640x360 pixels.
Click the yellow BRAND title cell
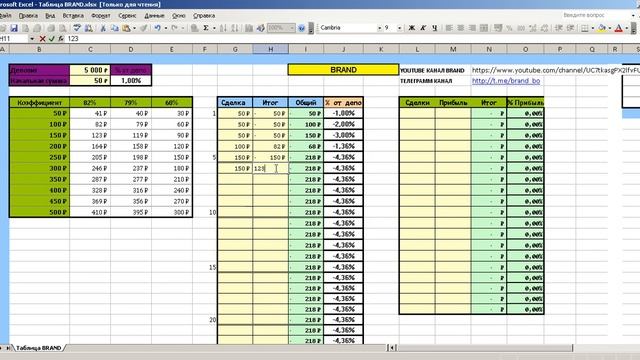coord(343,70)
